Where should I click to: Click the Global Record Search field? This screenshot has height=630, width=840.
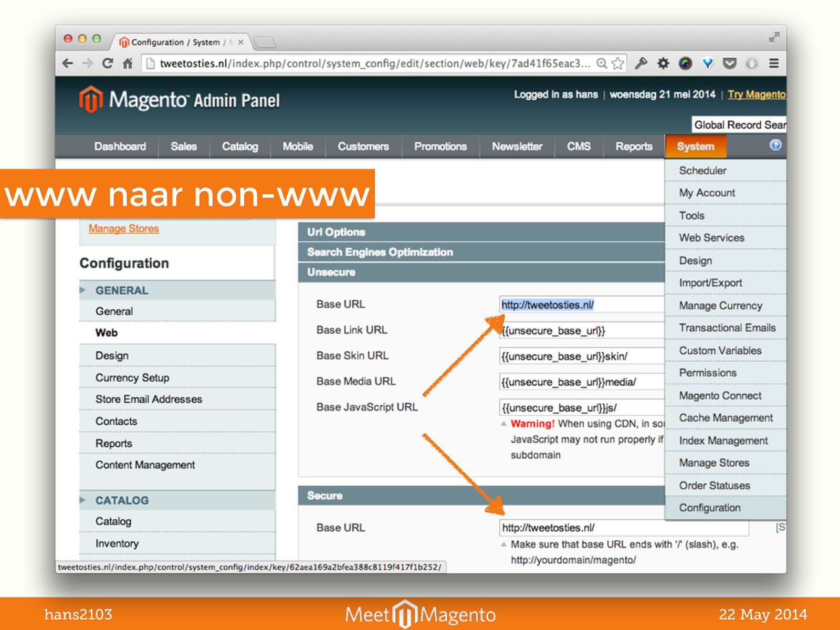[739, 125]
